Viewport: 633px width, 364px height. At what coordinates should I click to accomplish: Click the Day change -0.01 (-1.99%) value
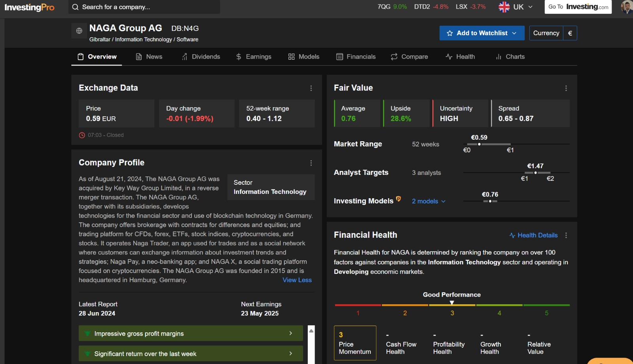(x=190, y=119)
